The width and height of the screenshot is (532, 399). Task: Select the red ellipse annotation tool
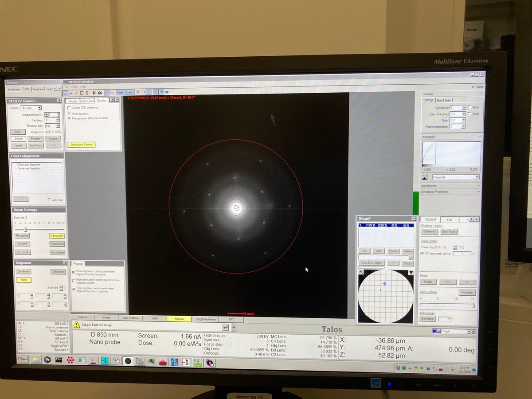pos(87,93)
